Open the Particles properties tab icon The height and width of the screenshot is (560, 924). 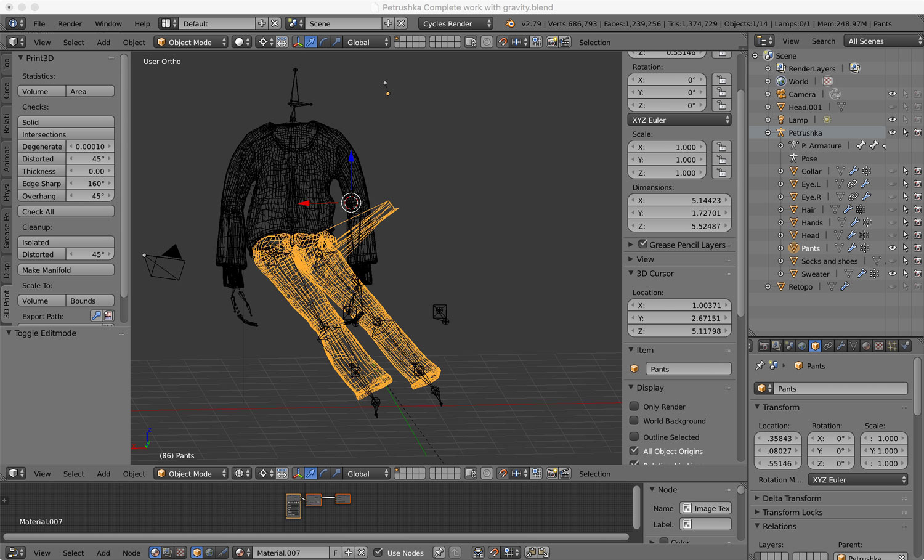(x=892, y=346)
